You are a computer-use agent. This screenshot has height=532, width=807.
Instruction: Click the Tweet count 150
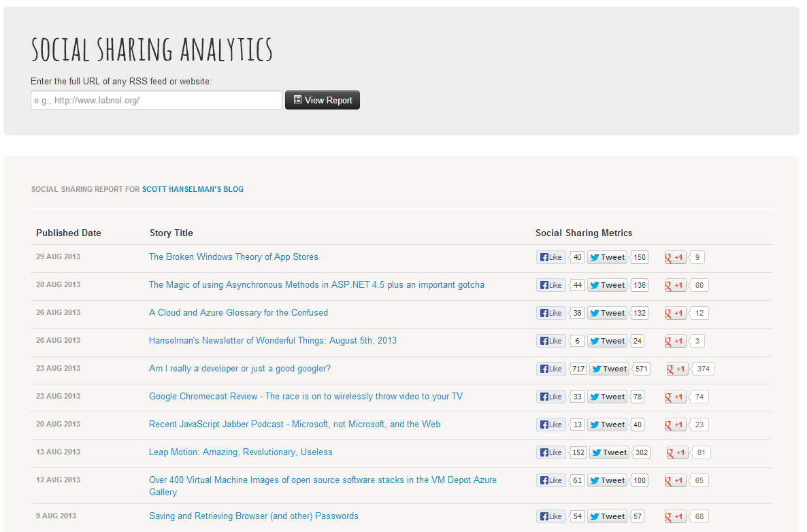tap(639, 257)
